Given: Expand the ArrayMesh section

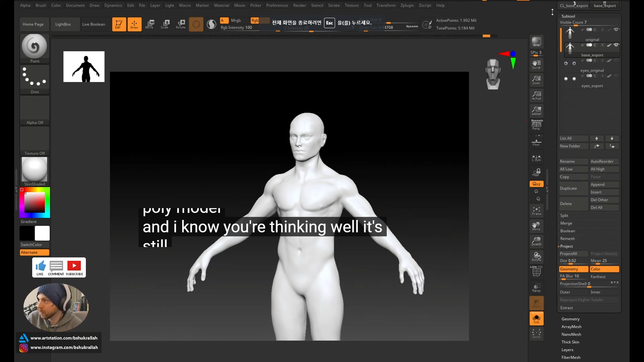Looking at the screenshot, I should click(x=571, y=327).
